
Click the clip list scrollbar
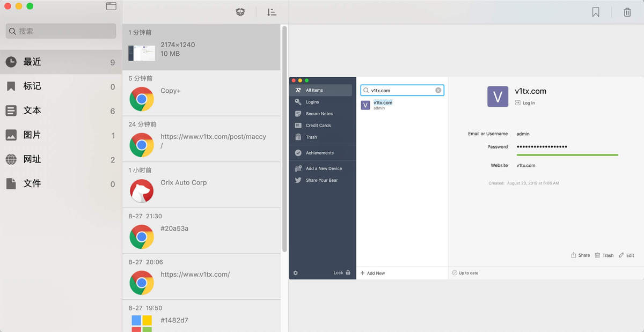284,138
